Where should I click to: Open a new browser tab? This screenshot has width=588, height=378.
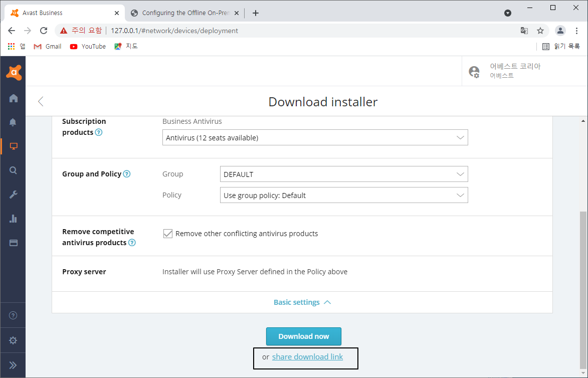256,13
